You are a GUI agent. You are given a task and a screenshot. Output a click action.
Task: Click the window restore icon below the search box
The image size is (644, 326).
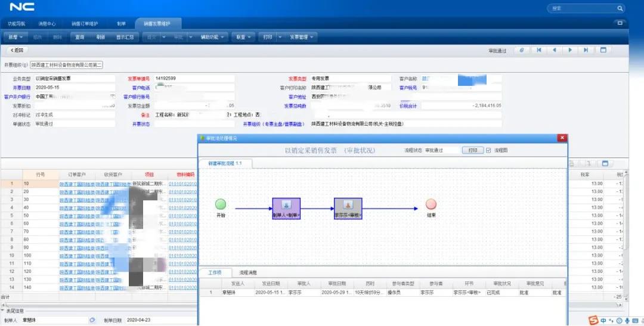coord(620,23)
